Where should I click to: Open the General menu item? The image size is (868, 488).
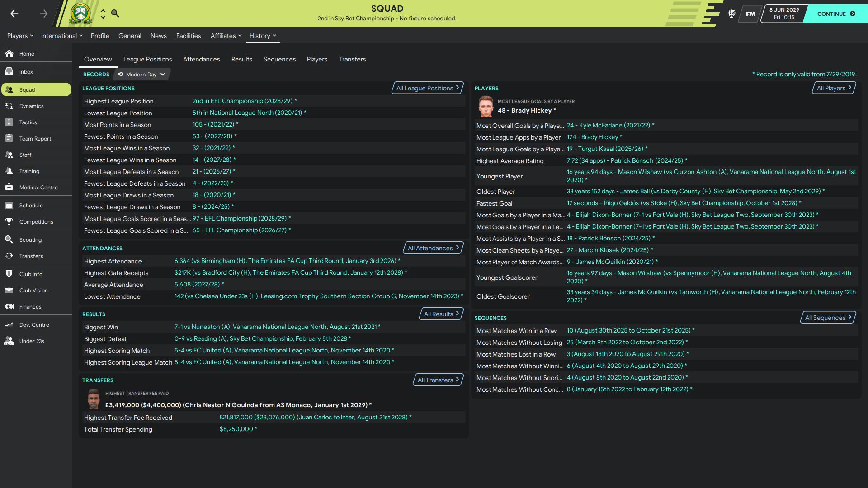(x=130, y=36)
